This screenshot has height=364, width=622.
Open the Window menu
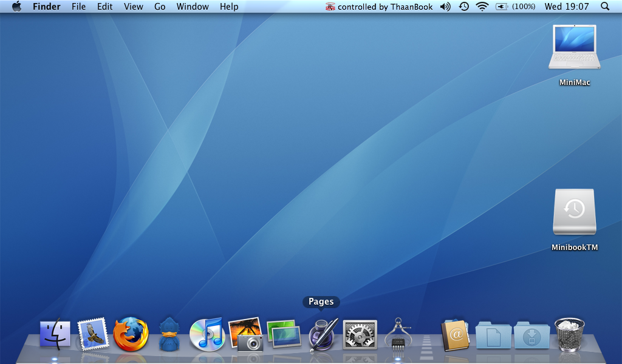(193, 6)
